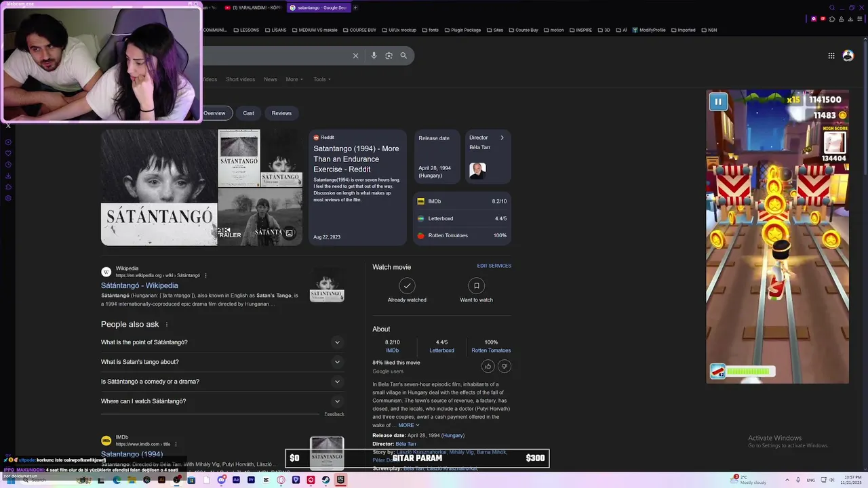The width and height of the screenshot is (868, 488).
Task: Open the More search filters dropdown
Action: (x=294, y=79)
